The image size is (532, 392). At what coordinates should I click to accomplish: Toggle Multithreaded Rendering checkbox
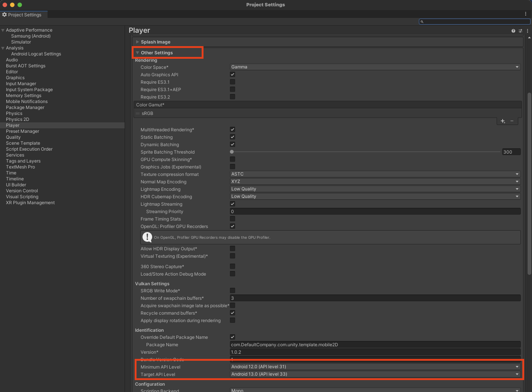[x=233, y=129]
